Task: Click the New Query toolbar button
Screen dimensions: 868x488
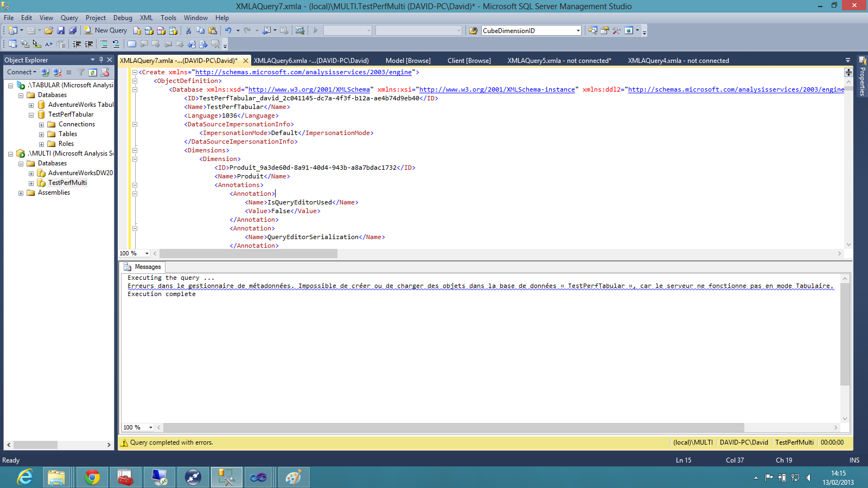Action: pyautogui.click(x=106, y=30)
